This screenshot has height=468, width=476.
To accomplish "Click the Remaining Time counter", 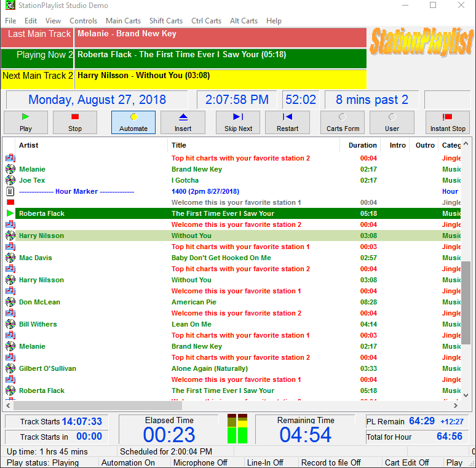I will (x=306, y=435).
